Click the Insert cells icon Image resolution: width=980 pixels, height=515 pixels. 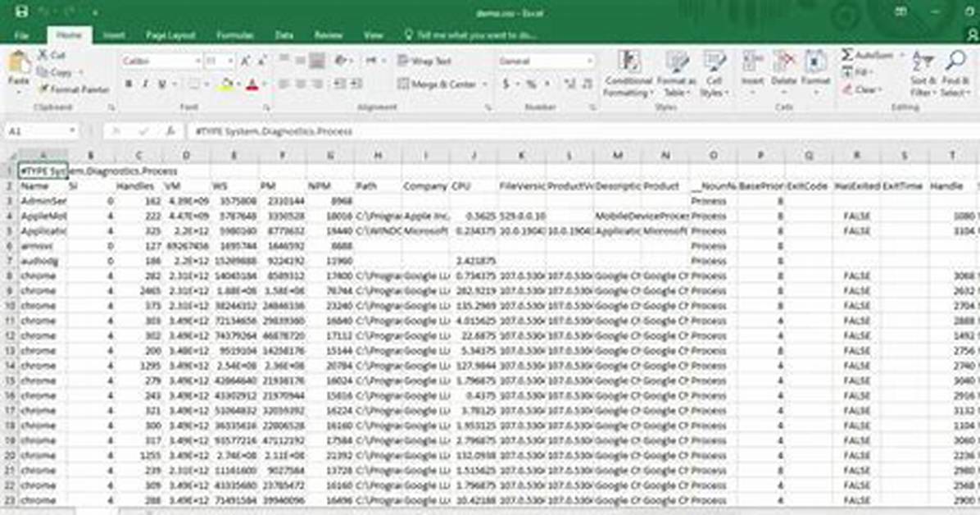click(752, 62)
